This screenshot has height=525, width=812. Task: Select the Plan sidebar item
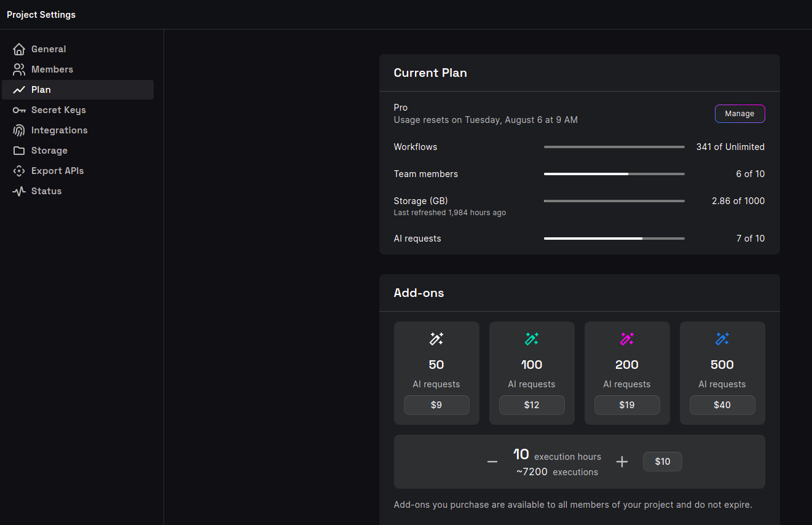(x=78, y=90)
